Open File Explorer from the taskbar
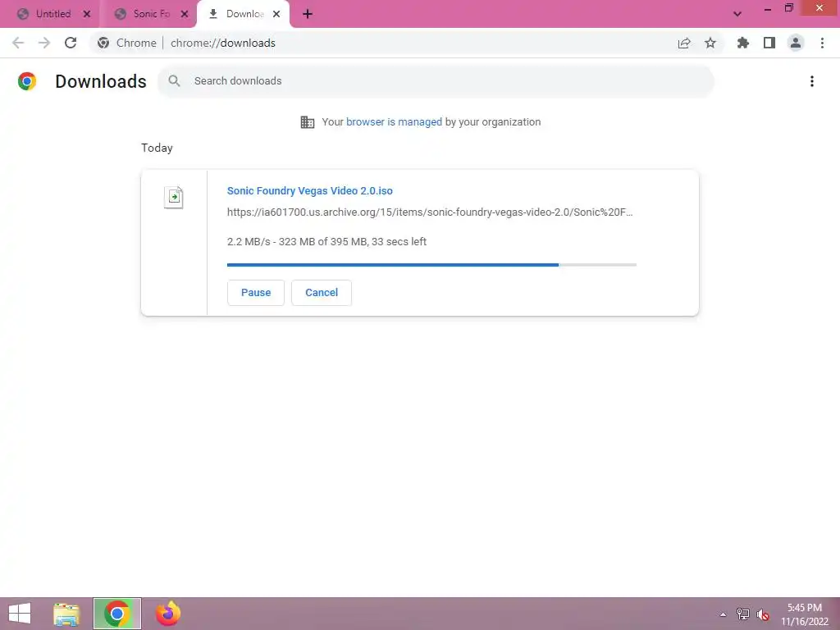Screen dimensions: 840x630 [x=66, y=614]
